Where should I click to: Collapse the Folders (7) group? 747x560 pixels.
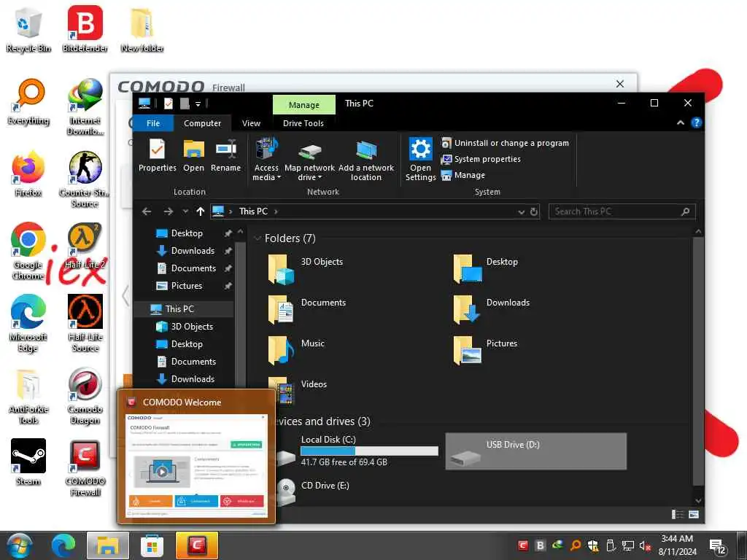(258, 238)
